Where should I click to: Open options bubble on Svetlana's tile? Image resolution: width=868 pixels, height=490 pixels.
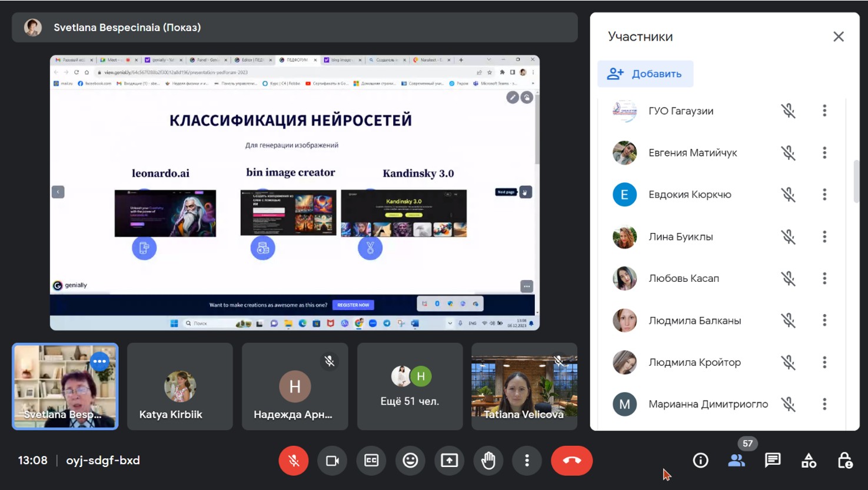pos(100,361)
